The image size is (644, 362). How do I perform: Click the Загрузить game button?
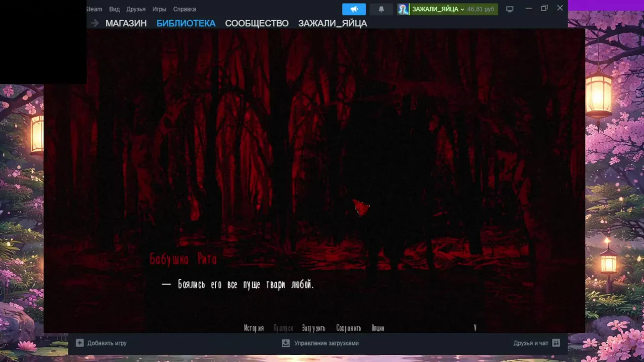click(x=313, y=328)
